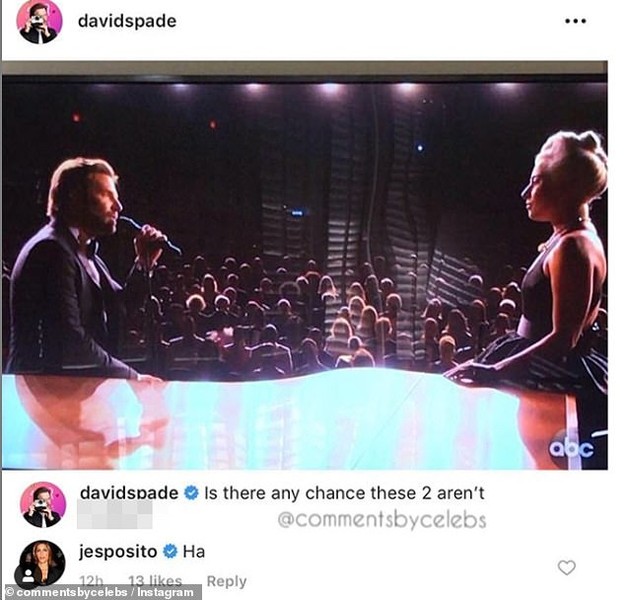
Task: Click the commentsbycelebs / Instagram credit label
Action: point(100,592)
